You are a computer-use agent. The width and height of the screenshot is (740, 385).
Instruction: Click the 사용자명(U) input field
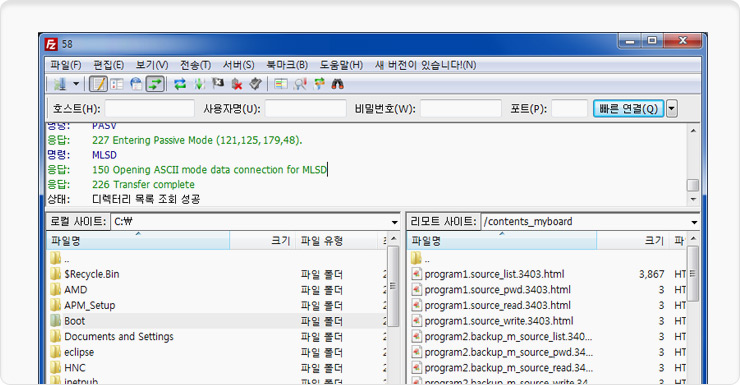pos(305,109)
